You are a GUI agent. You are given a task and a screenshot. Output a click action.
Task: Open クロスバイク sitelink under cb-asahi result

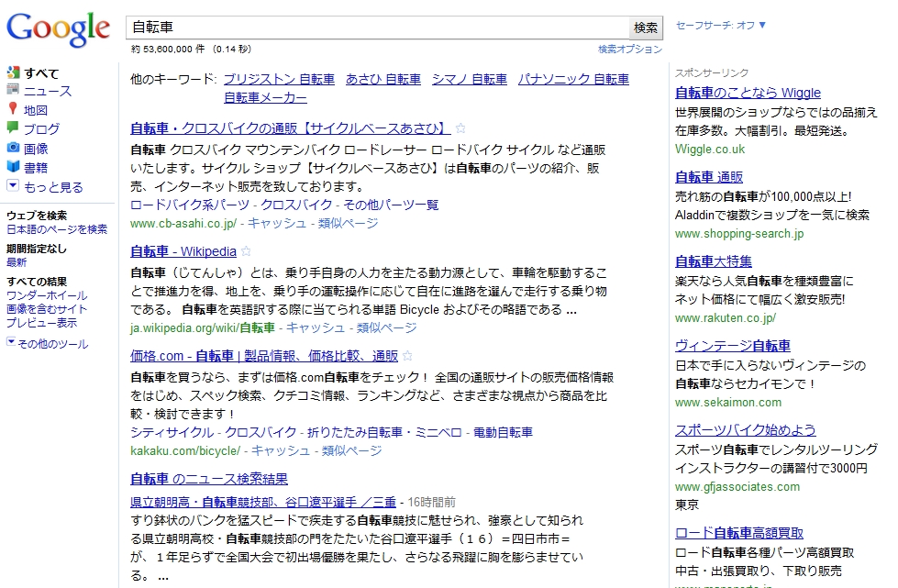pos(296,205)
